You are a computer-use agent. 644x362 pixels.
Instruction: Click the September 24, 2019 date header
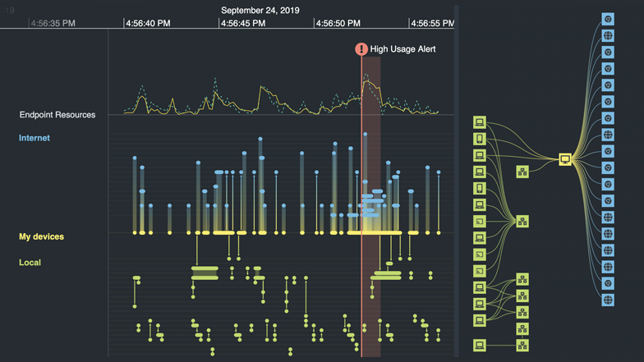pos(260,11)
